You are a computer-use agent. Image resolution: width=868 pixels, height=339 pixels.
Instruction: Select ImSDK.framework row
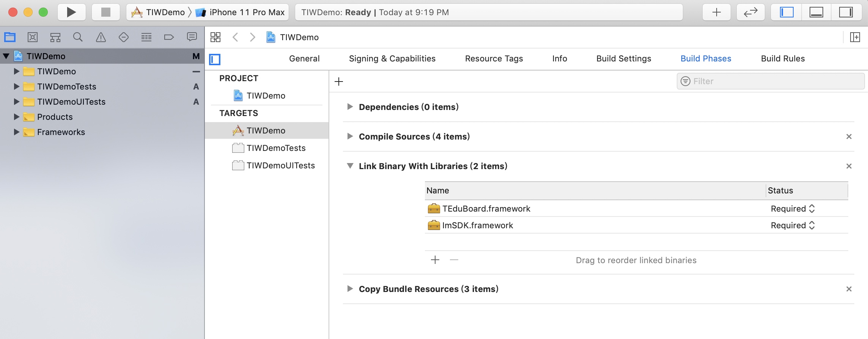click(x=636, y=225)
